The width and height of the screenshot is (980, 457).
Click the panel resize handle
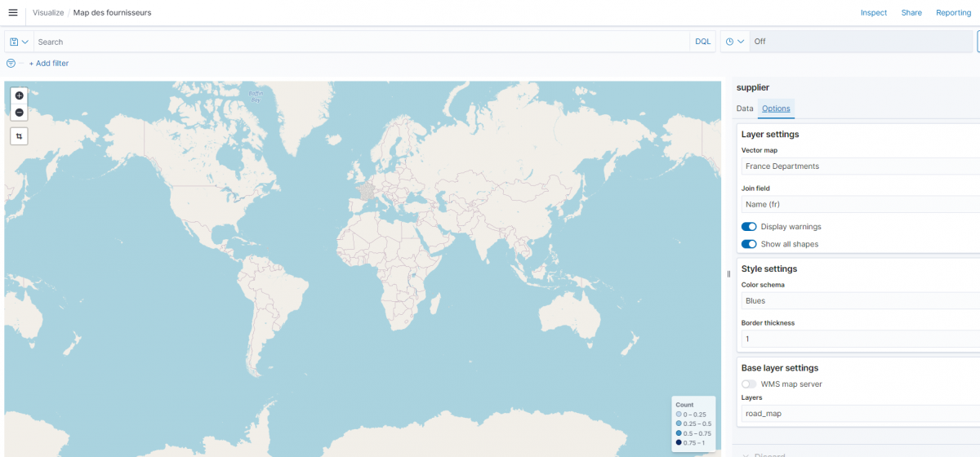(x=728, y=274)
